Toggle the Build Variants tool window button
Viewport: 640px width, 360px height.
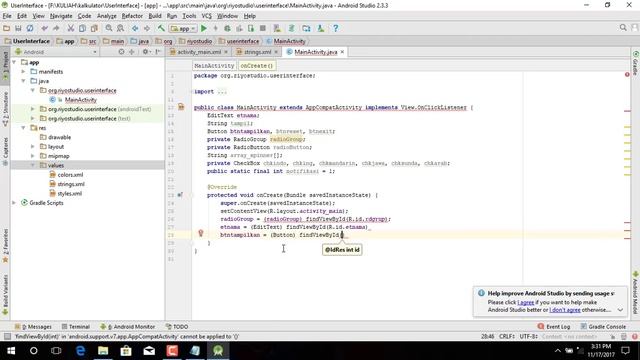5,295
